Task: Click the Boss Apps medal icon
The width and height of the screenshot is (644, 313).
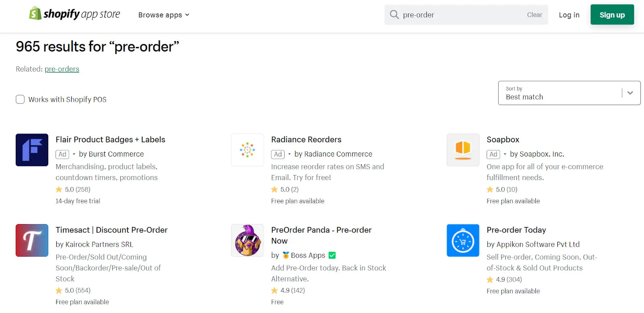Action: tap(286, 255)
